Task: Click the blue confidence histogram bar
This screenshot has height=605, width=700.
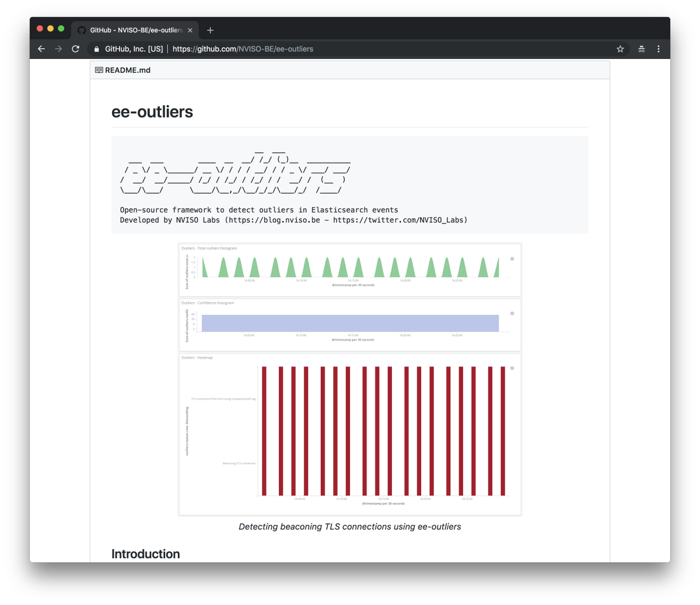Action: [x=350, y=323]
